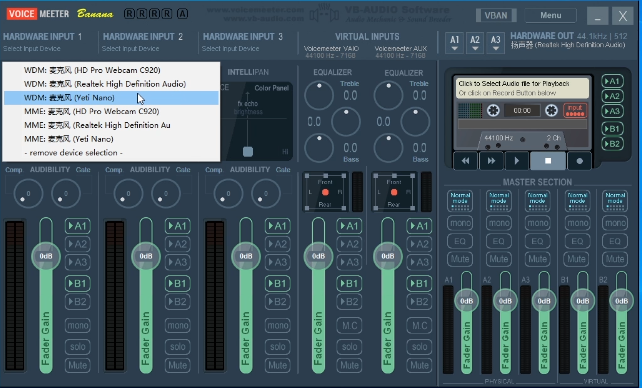
Task: Click B2 master fader gain knob
Action: 621,301
